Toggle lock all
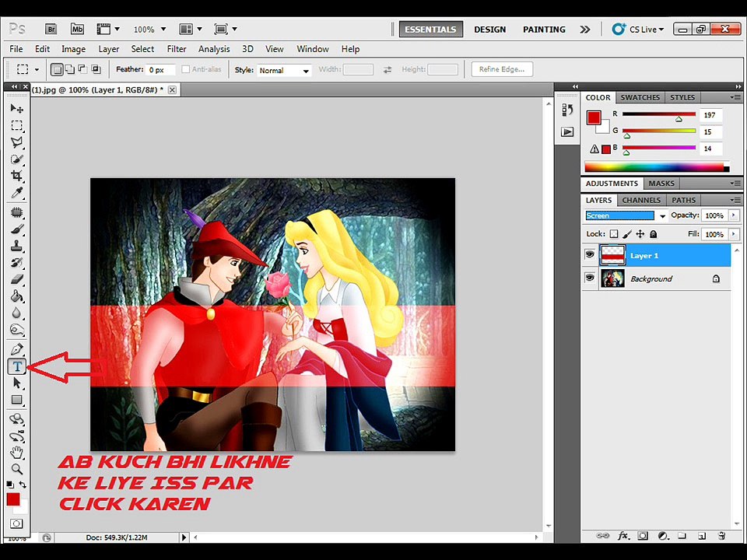Screen dimensions: 747x560 tap(654, 234)
